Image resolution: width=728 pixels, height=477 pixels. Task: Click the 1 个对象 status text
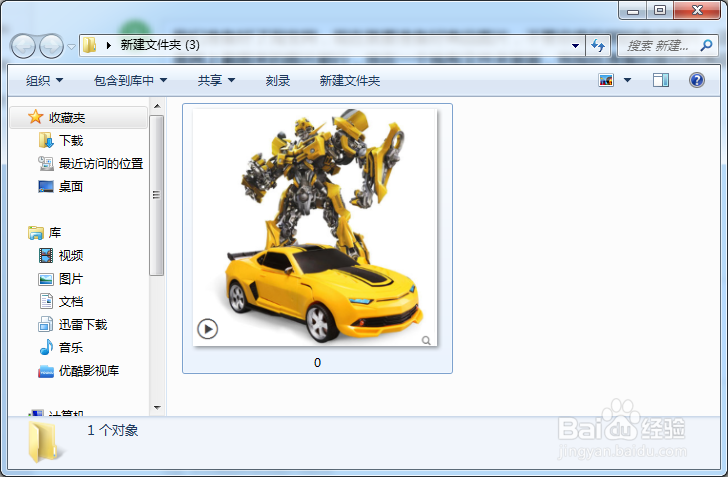pos(113,431)
